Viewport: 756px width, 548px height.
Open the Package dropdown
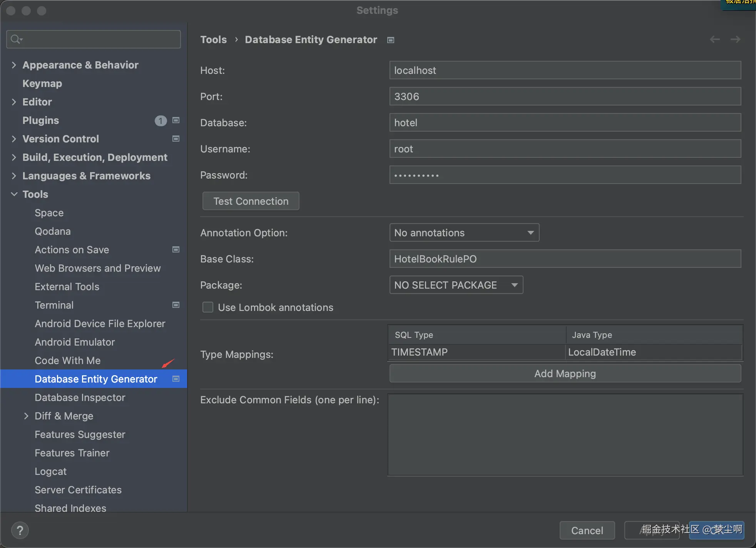456,285
